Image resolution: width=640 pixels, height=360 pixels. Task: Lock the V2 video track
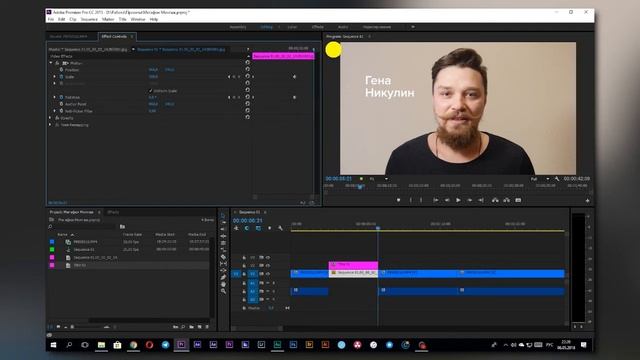click(244, 266)
